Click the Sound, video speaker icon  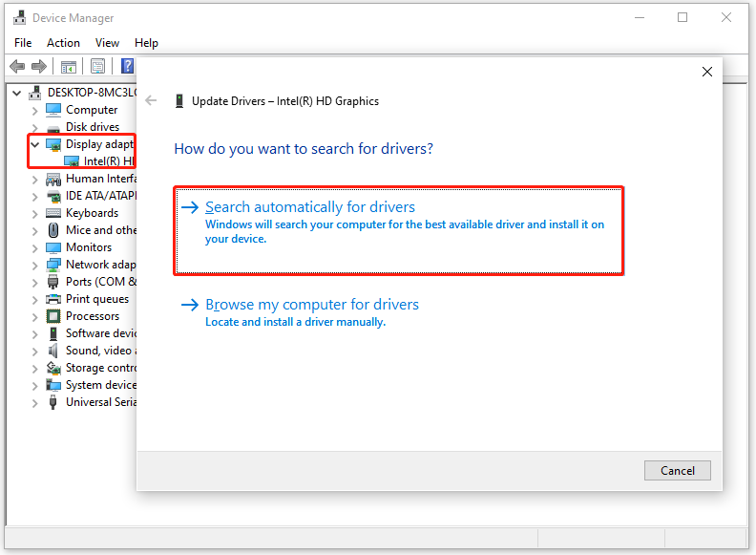point(53,351)
